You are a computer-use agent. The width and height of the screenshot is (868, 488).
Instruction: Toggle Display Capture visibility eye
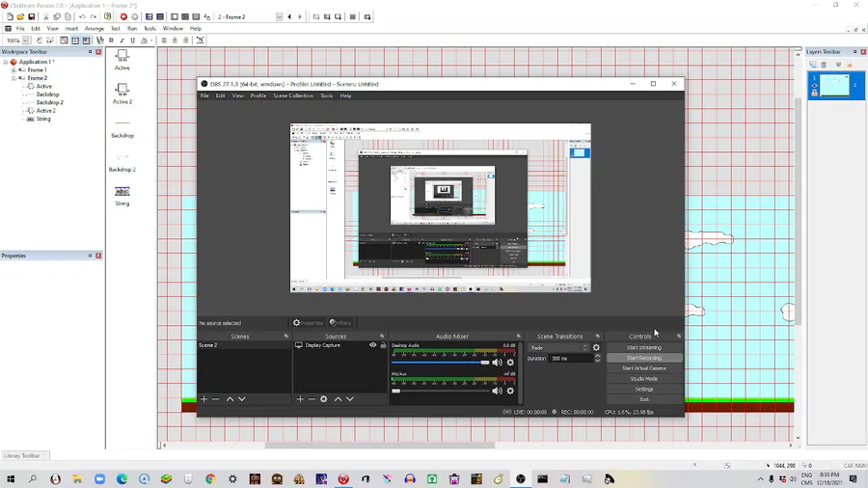[x=372, y=344]
